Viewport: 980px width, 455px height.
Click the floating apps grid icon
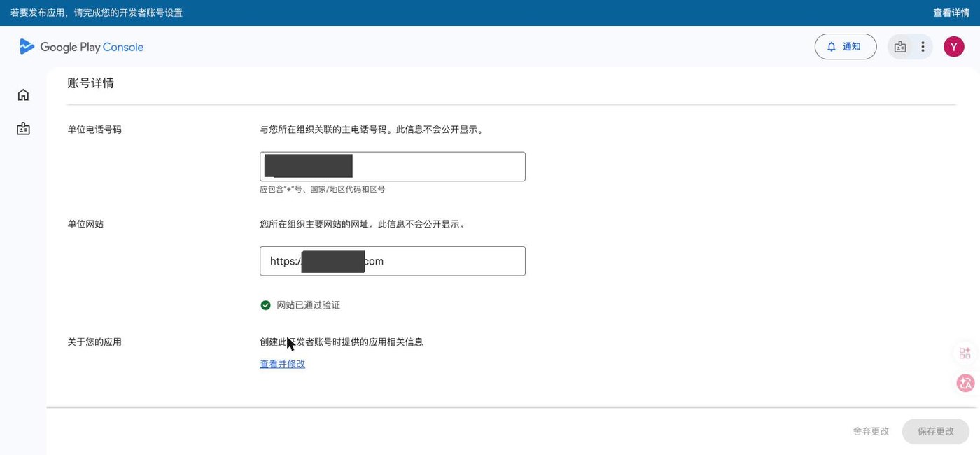965,353
